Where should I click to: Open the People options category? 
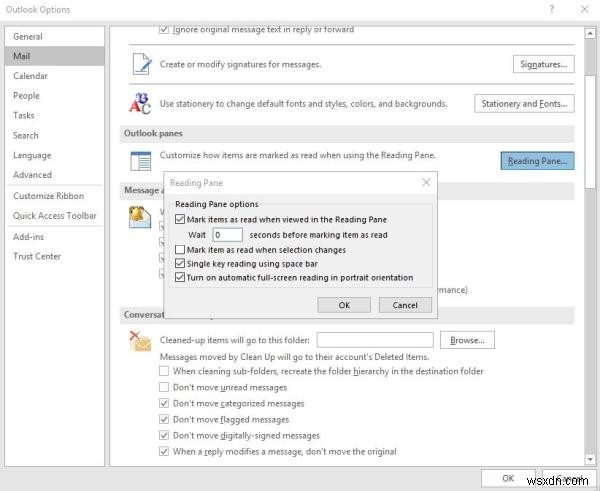(54, 95)
